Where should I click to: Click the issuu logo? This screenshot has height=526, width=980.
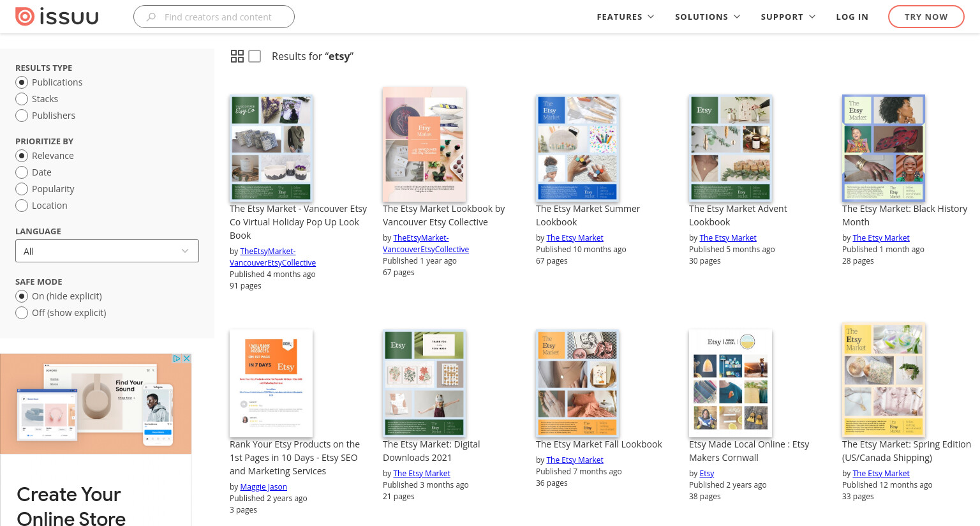tap(57, 17)
